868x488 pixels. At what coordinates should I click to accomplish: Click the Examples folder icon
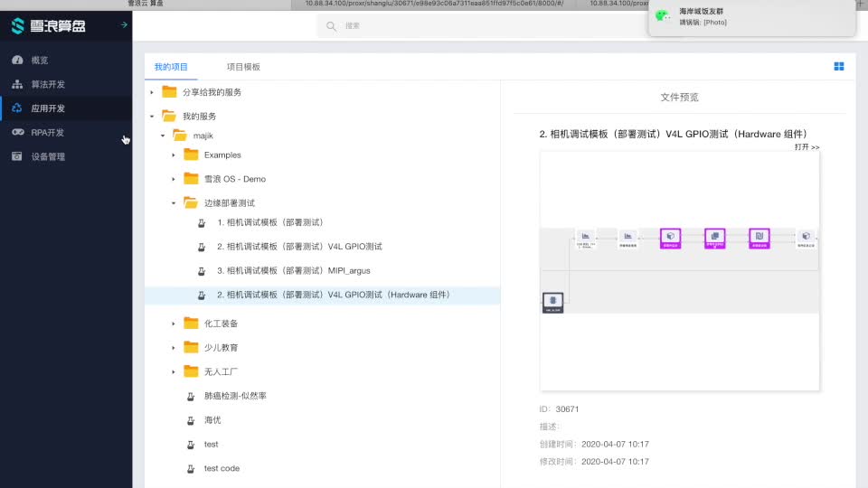coord(191,155)
